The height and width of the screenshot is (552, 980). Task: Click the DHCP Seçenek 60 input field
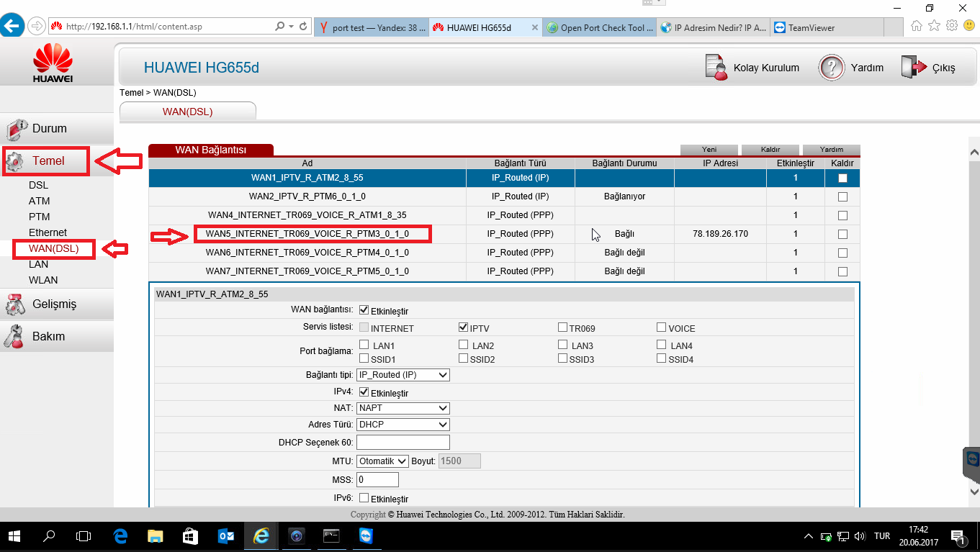coord(403,442)
